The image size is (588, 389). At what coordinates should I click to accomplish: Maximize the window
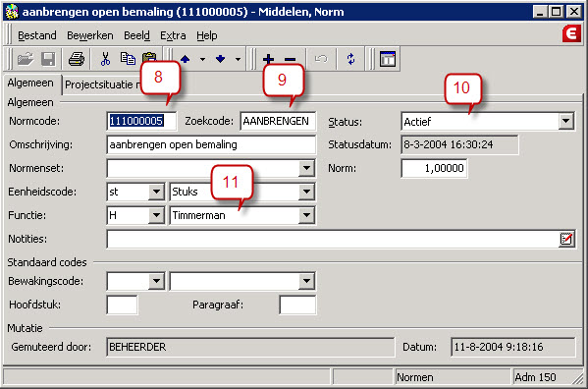click(x=557, y=12)
